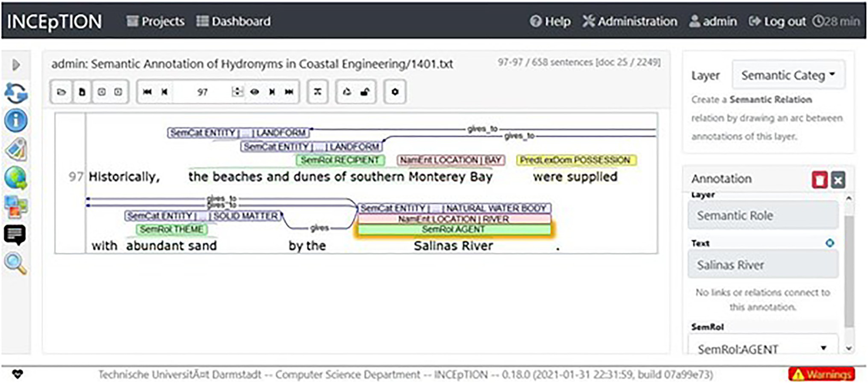Click the globe knowledge base sidebar icon
This screenshot has width=868, height=383.
coord(16,177)
